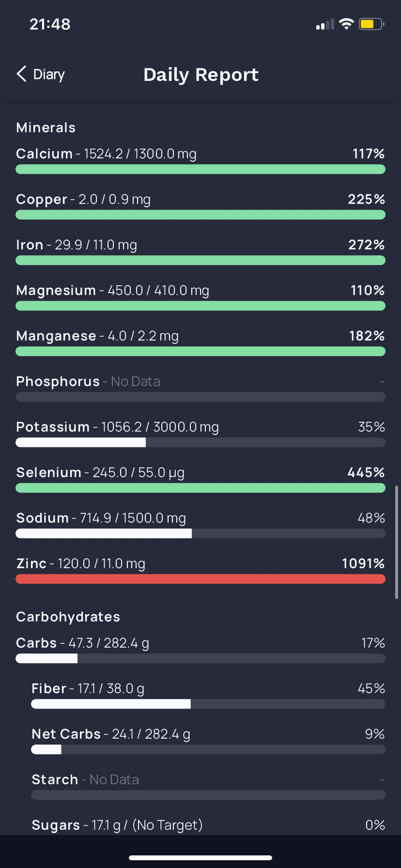Image resolution: width=401 pixels, height=868 pixels.
Task: Tap the cellular signal bars icon
Action: point(325,24)
